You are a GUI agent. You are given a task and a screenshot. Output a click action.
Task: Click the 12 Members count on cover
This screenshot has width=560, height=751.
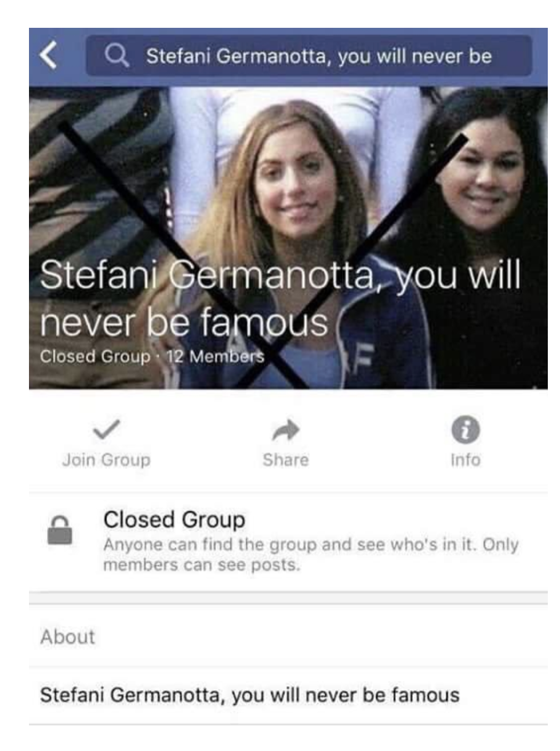[215, 356]
